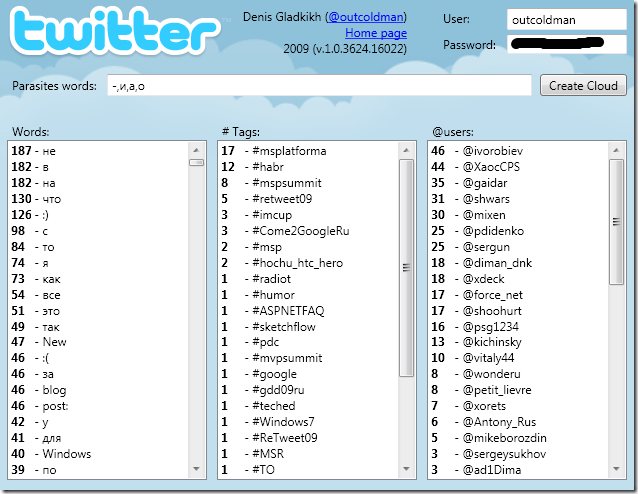Select user row @sergun

518,247
